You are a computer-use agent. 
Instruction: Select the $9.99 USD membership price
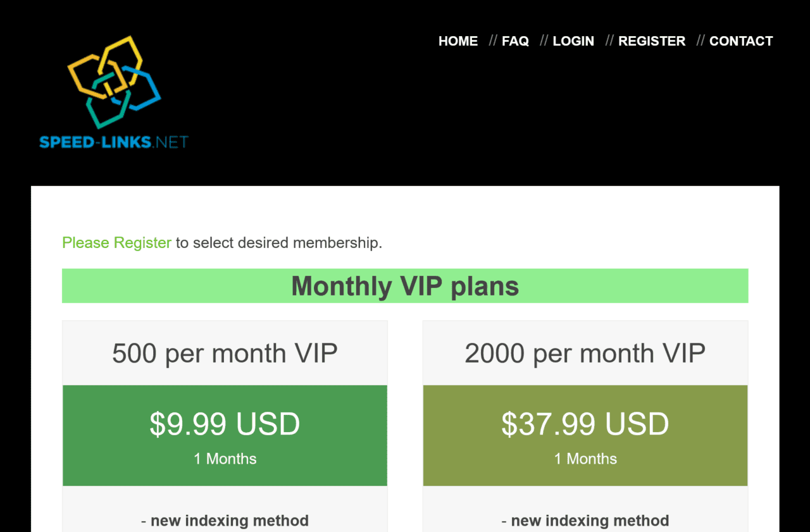(225, 424)
